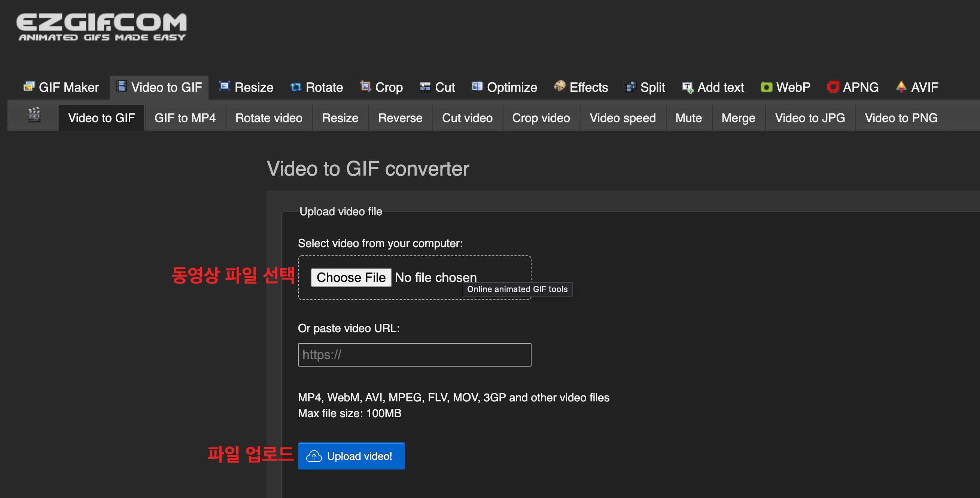Open the APNG tools
The height and width of the screenshot is (498, 980).
tap(853, 88)
